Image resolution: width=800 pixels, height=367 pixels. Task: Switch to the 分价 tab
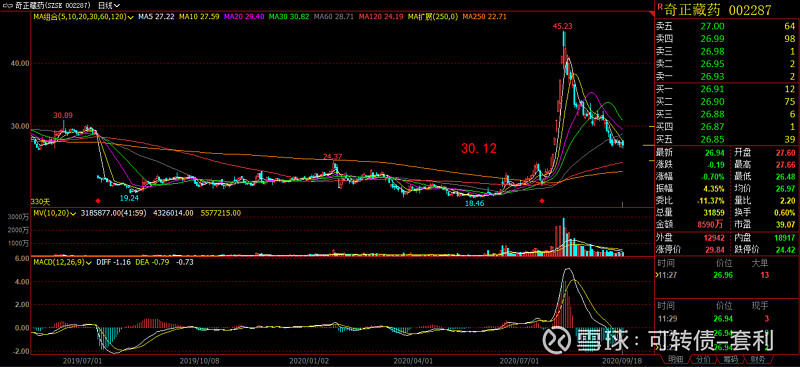(704, 360)
